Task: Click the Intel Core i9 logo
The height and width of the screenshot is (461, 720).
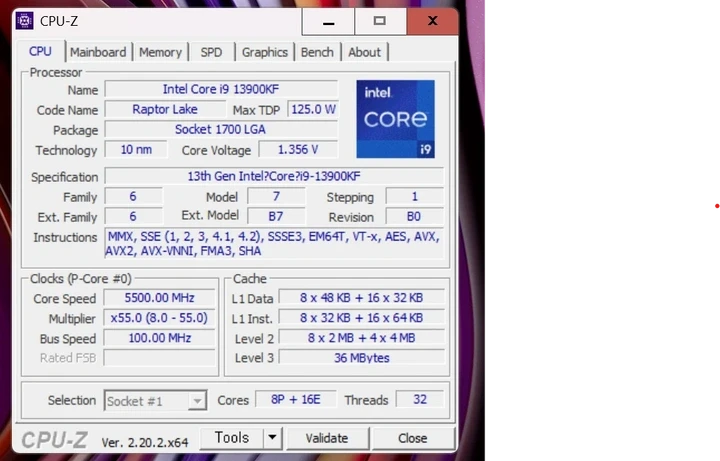Action: click(x=395, y=119)
